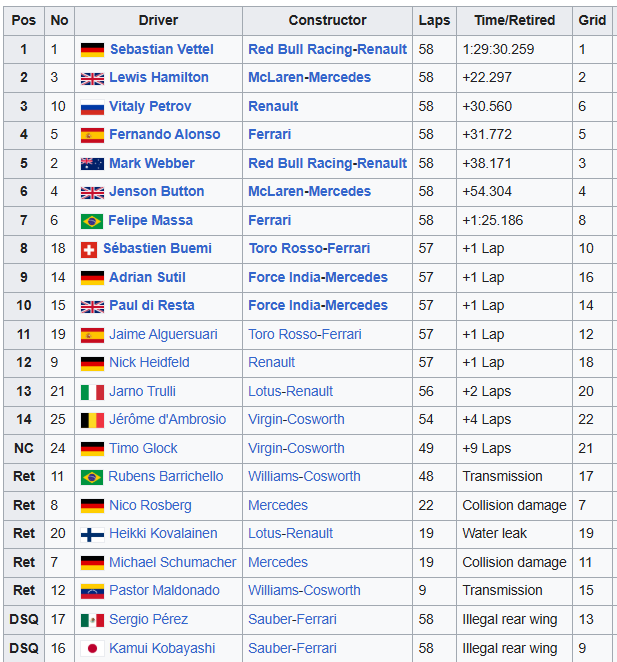Click the Italian flag beside Jarno Trulli

point(92,392)
